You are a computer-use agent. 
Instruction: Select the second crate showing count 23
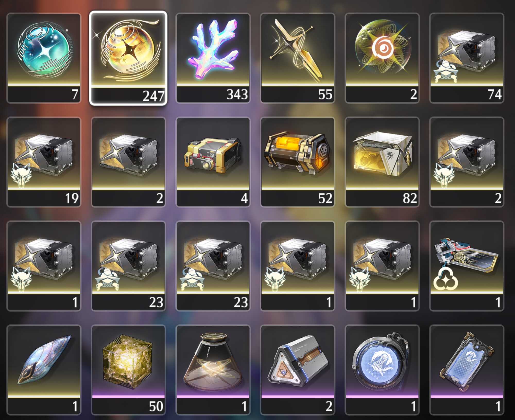click(213, 266)
